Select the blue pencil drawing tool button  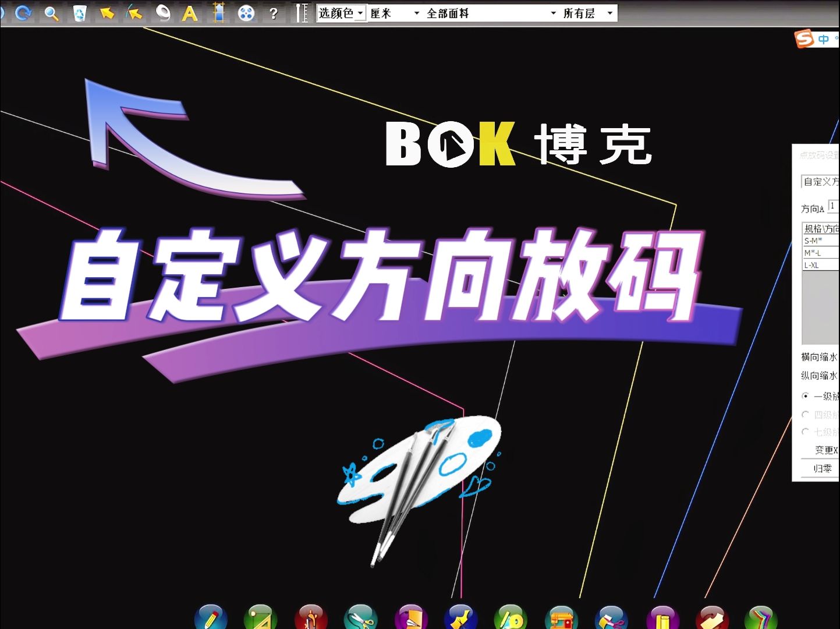pos(211,617)
